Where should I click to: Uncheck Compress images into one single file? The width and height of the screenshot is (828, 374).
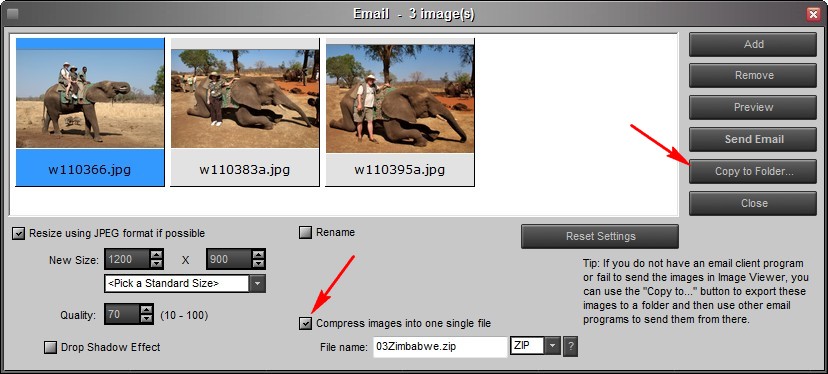(305, 323)
